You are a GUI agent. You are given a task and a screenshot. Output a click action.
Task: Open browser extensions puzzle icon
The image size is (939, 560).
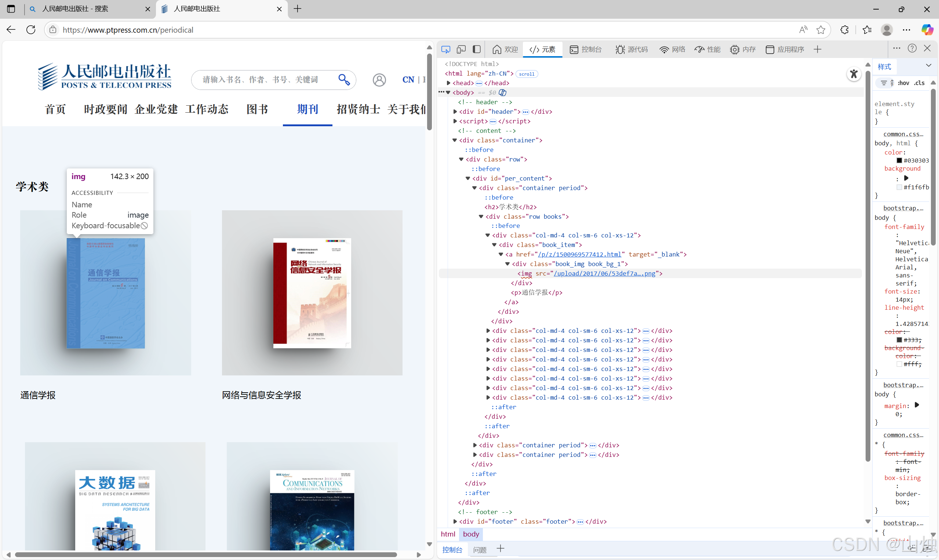[x=844, y=30]
